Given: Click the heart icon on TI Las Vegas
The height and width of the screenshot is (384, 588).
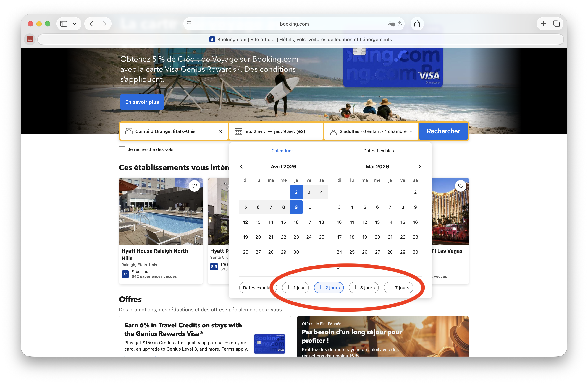Looking at the screenshot, I should [461, 186].
